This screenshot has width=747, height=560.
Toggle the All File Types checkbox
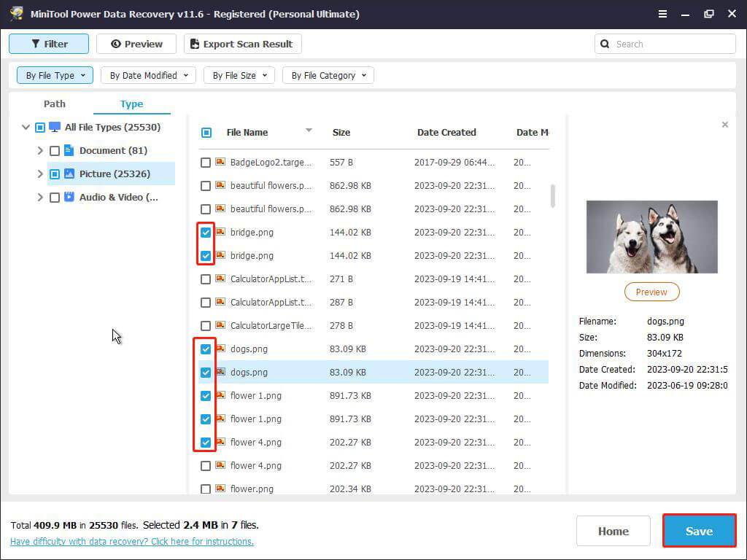40,128
